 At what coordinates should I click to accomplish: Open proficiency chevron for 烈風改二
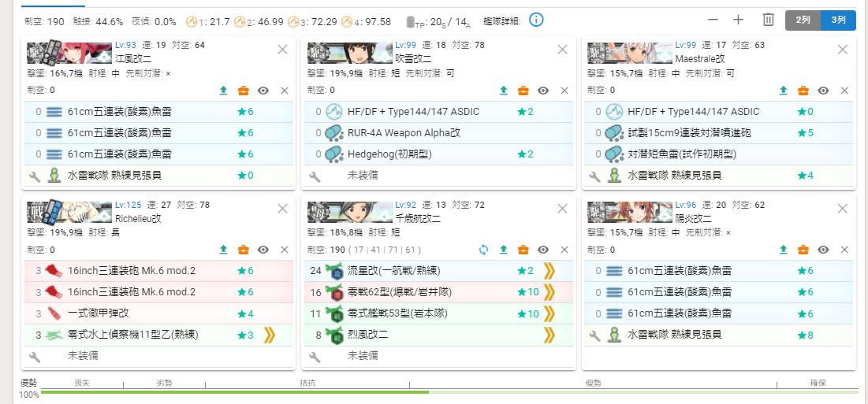point(549,335)
